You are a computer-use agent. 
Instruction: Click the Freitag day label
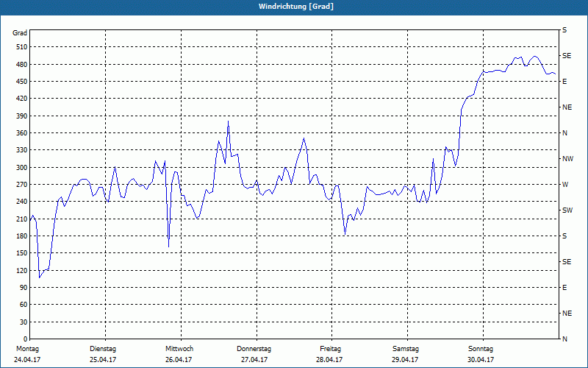tap(330, 349)
